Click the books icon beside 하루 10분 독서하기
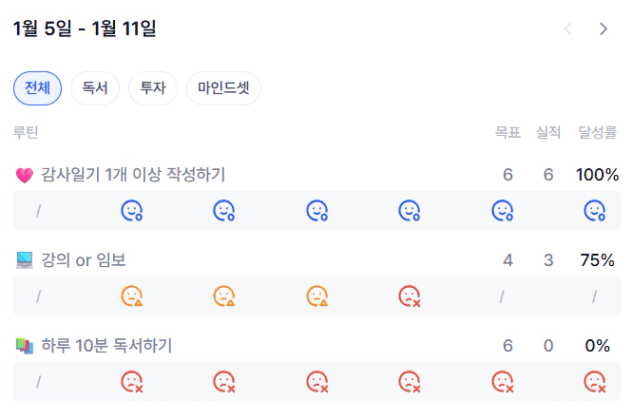Viewport: 633px width, 419px height. 25,346
